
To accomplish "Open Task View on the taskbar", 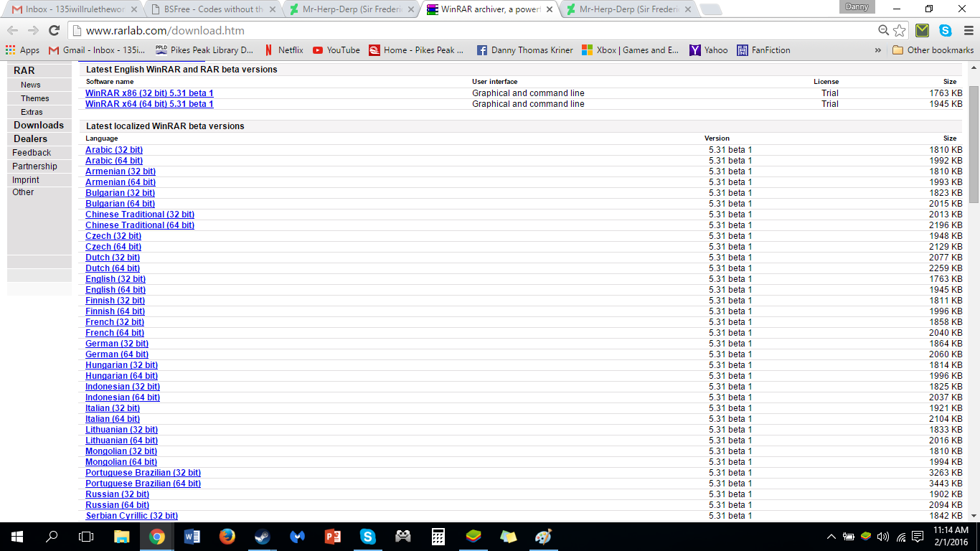I will click(86, 537).
